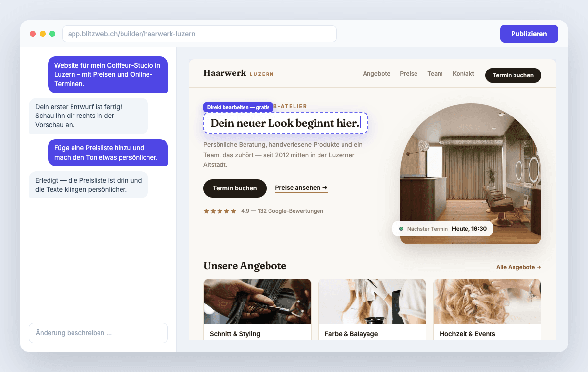Click the green Nächster Termin status dot
Screen dimensions: 588x372
coord(401,229)
